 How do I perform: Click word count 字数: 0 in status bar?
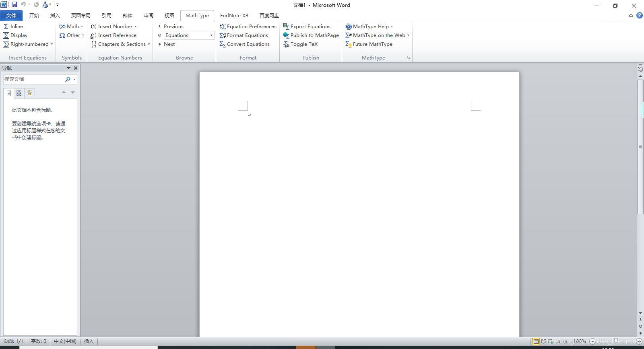click(39, 341)
